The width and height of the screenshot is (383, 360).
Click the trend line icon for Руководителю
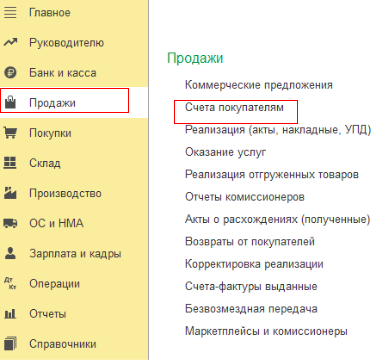[10, 42]
